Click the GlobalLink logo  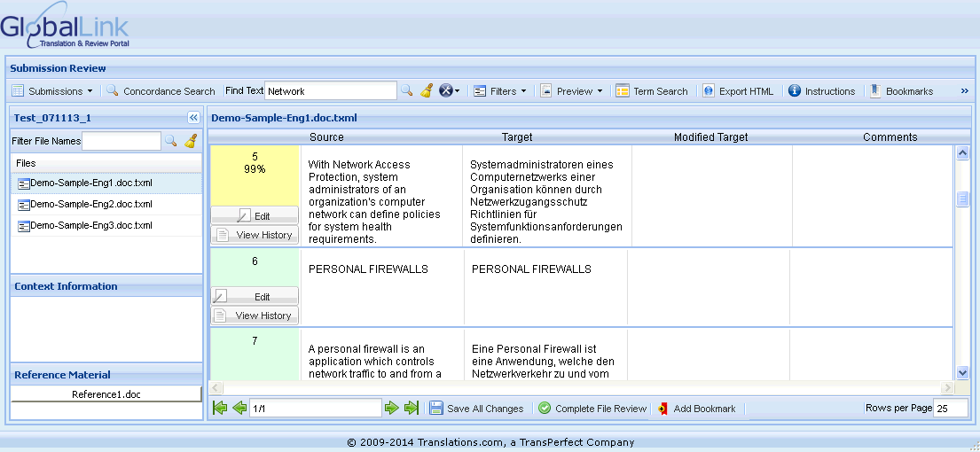point(65,26)
